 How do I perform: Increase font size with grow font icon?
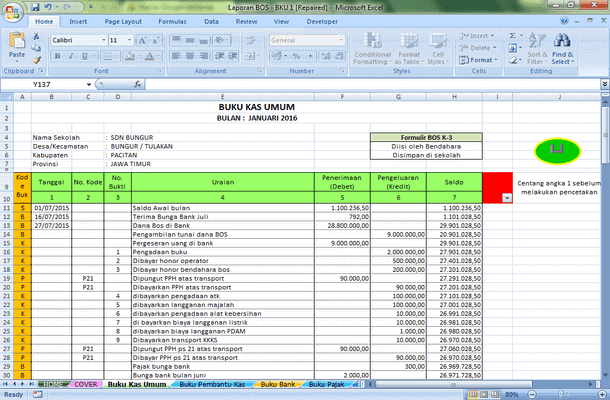[x=142, y=40]
